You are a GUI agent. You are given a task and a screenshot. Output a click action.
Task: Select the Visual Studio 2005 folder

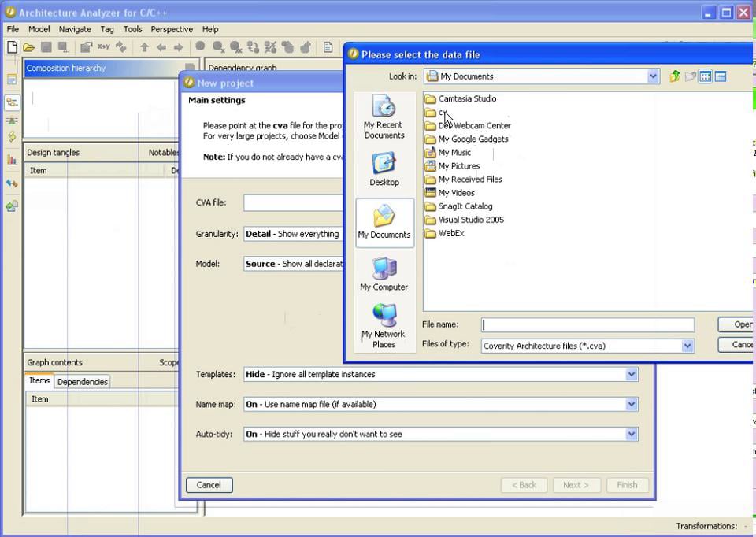coord(465,220)
